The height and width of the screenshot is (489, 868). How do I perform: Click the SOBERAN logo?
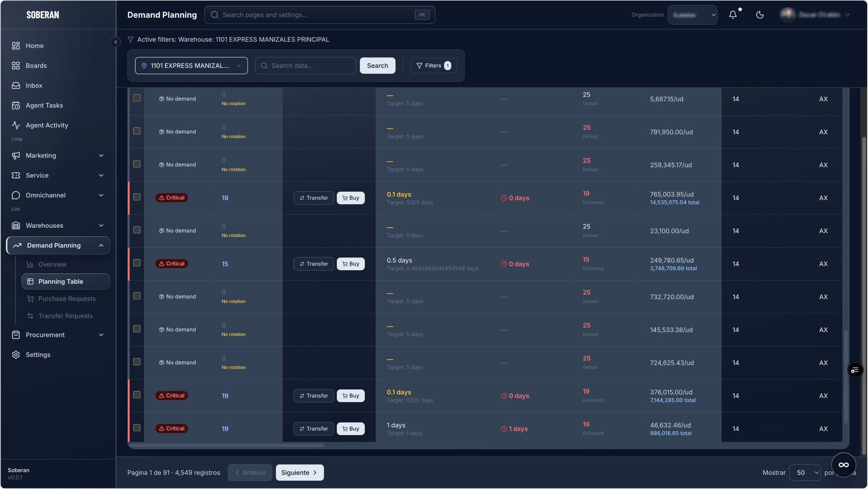tap(42, 15)
